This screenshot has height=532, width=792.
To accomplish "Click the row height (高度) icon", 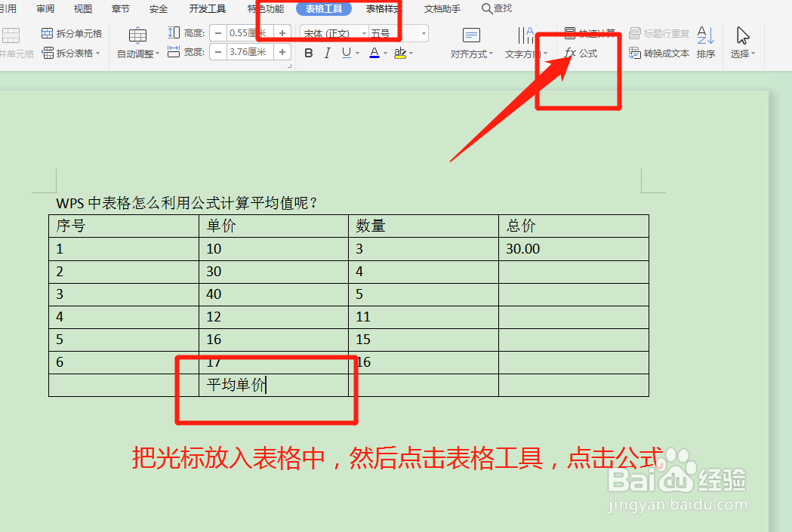I will point(173,32).
